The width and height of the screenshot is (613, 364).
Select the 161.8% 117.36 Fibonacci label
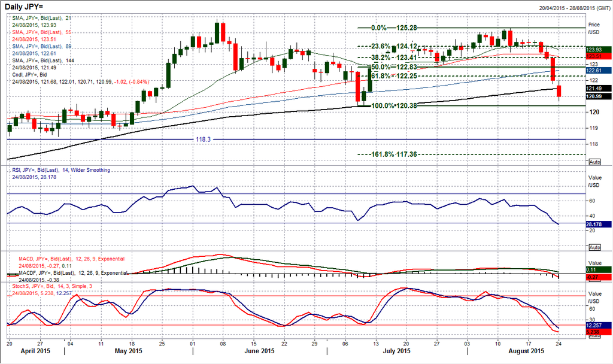click(394, 154)
